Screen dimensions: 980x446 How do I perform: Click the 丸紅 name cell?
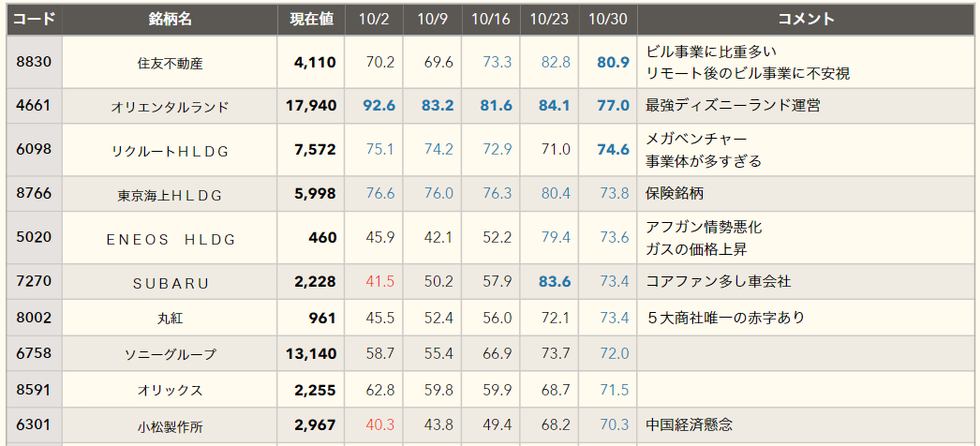(170, 320)
